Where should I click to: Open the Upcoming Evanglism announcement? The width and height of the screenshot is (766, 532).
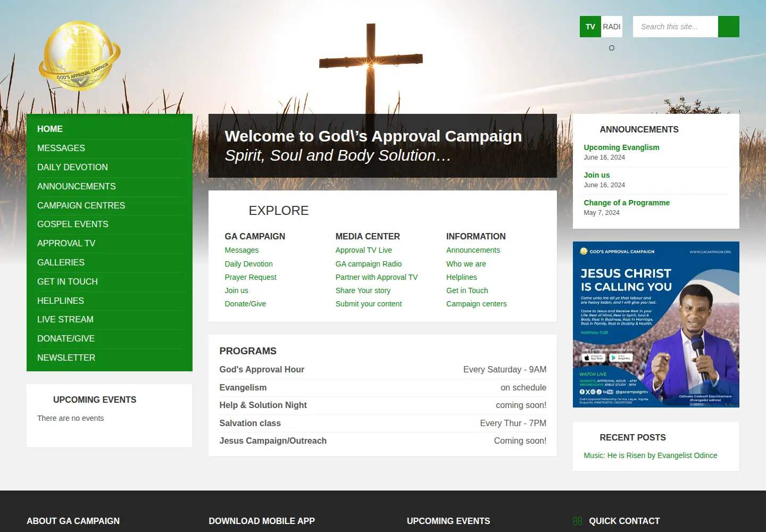pos(621,147)
